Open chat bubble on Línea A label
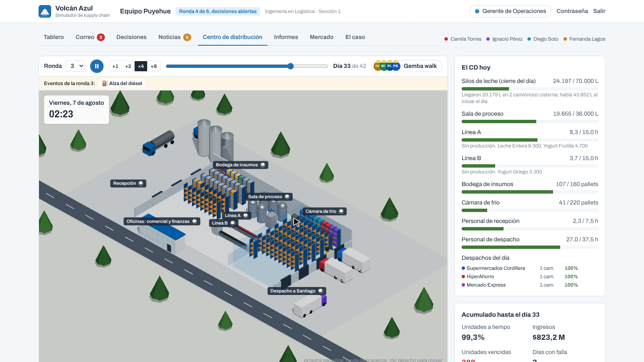This screenshot has width=644, height=362. [x=246, y=216]
